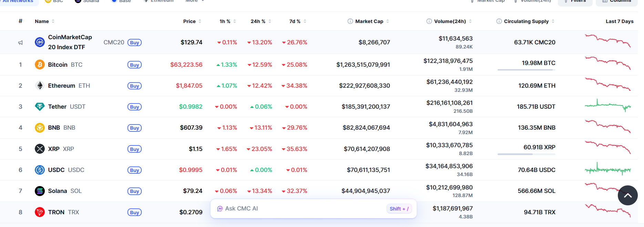Open Bitcoin's Last 7 Days chart
The image size is (644, 227).
click(607, 63)
